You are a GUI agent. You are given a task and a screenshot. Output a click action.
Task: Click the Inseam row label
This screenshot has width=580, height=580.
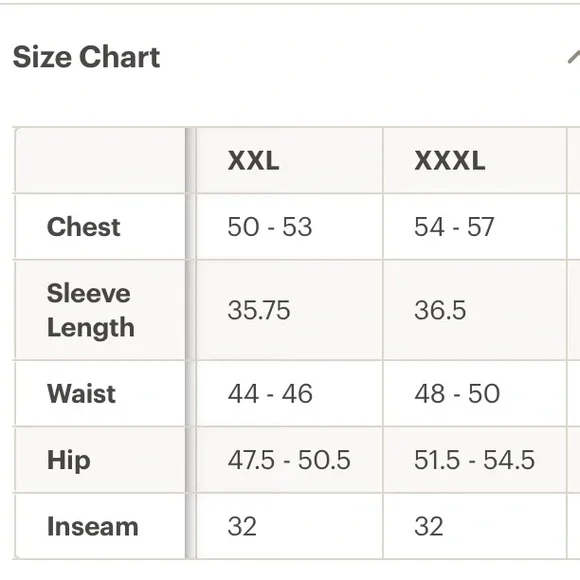[93, 526]
